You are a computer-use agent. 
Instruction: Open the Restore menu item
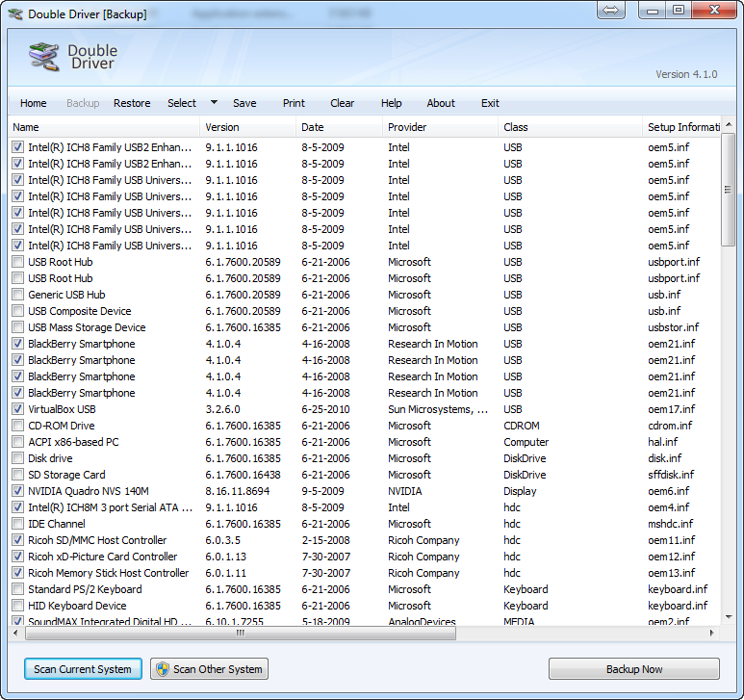[132, 103]
